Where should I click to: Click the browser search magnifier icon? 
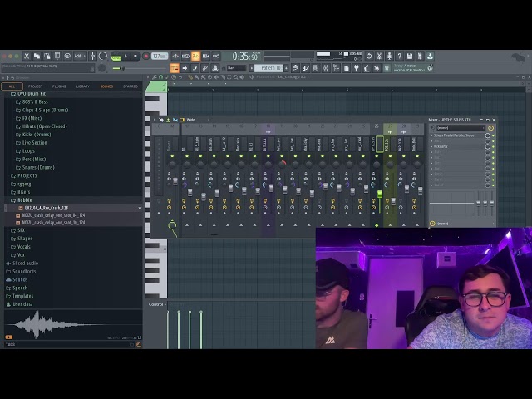(139, 345)
